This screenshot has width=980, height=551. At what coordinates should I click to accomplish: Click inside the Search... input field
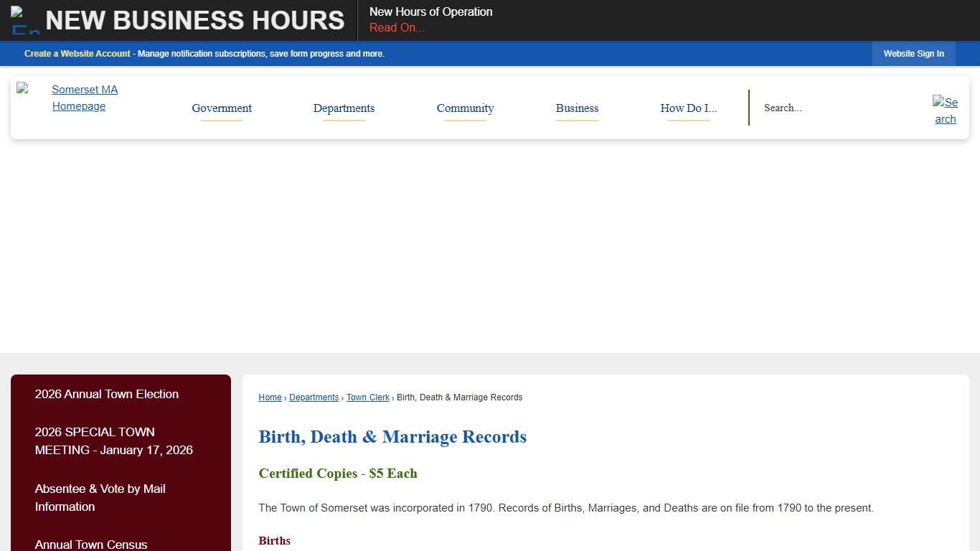click(825, 108)
